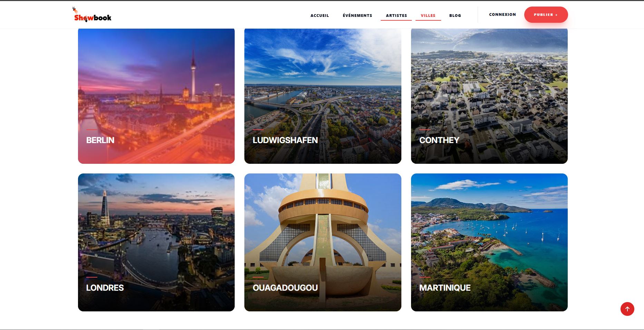Open the Berlin city card

pyautogui.click(x=156, y=96)
